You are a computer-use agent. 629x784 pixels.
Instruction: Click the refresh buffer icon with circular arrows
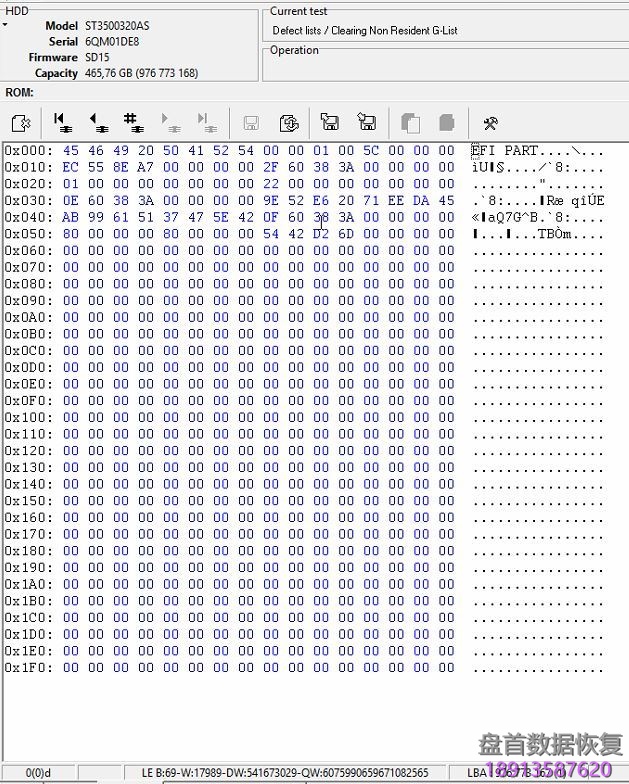pyautogui.click(x=289, y=123)
